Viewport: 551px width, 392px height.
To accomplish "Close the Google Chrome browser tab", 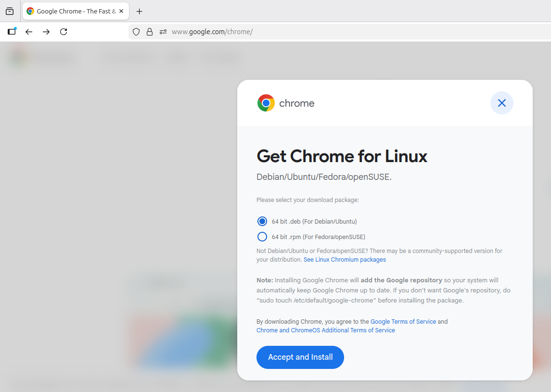I will coord(121,11).
